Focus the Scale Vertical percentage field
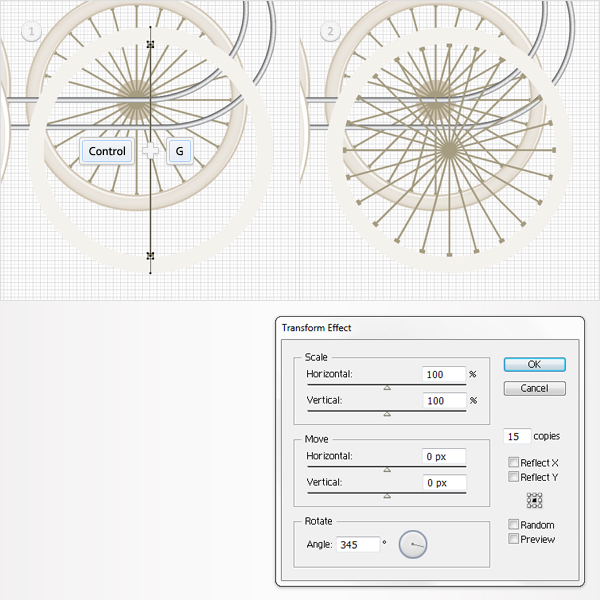Viewport: 600px width, 600px height. point(444,401)
